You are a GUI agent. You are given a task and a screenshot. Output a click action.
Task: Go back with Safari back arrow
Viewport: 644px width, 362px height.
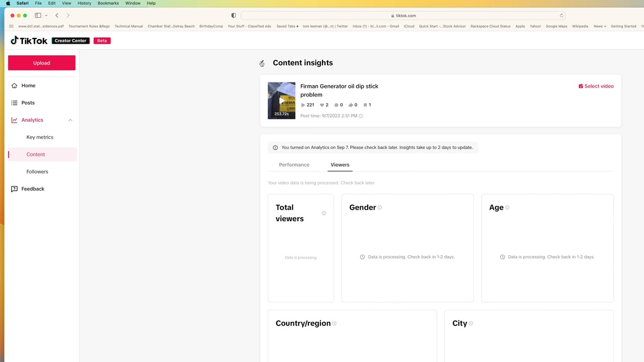pyautogui.click(x=57, y=16)
